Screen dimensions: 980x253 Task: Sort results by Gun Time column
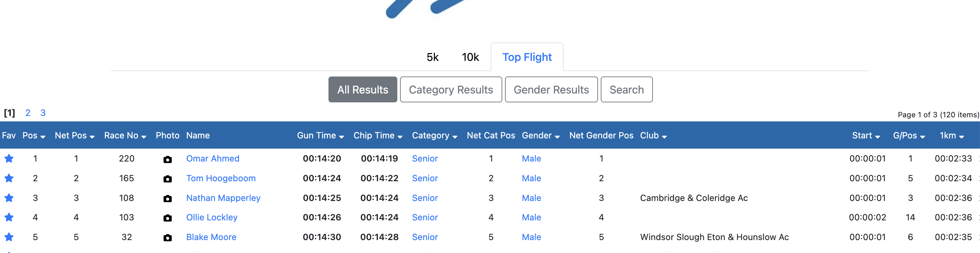[x=320, y=136]
